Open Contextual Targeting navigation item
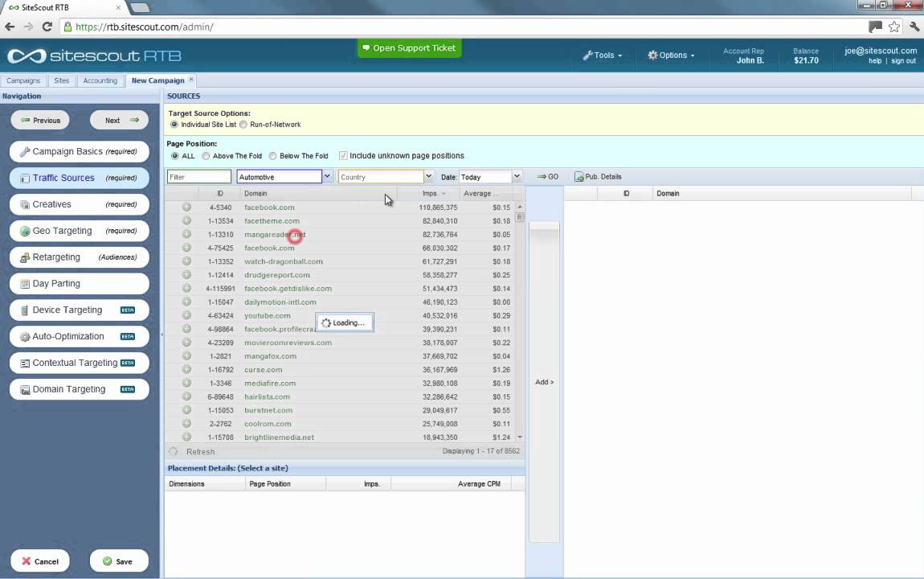Screen dimensions: 924x579 point(79,363)
